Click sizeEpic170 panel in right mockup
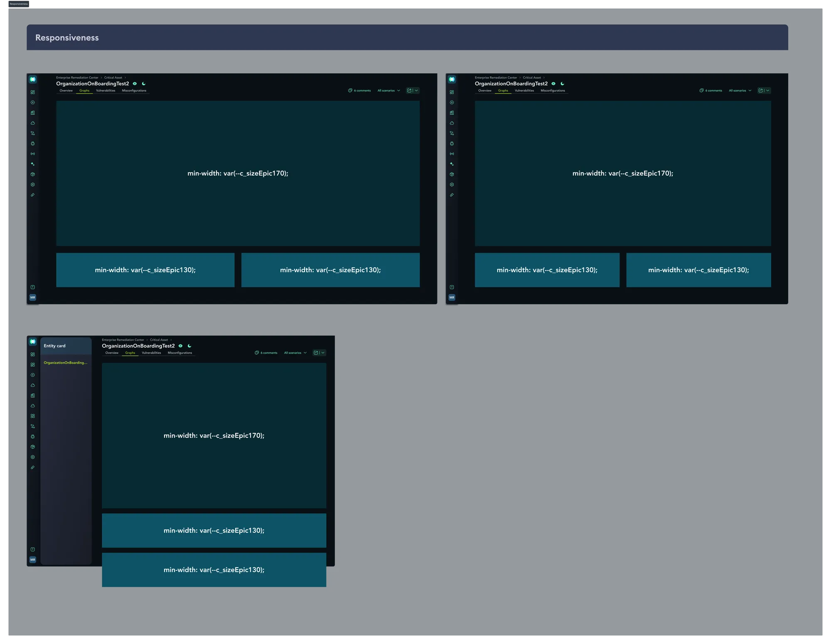The width and height of the screenshot is (831, 644). tap(623, 173)
